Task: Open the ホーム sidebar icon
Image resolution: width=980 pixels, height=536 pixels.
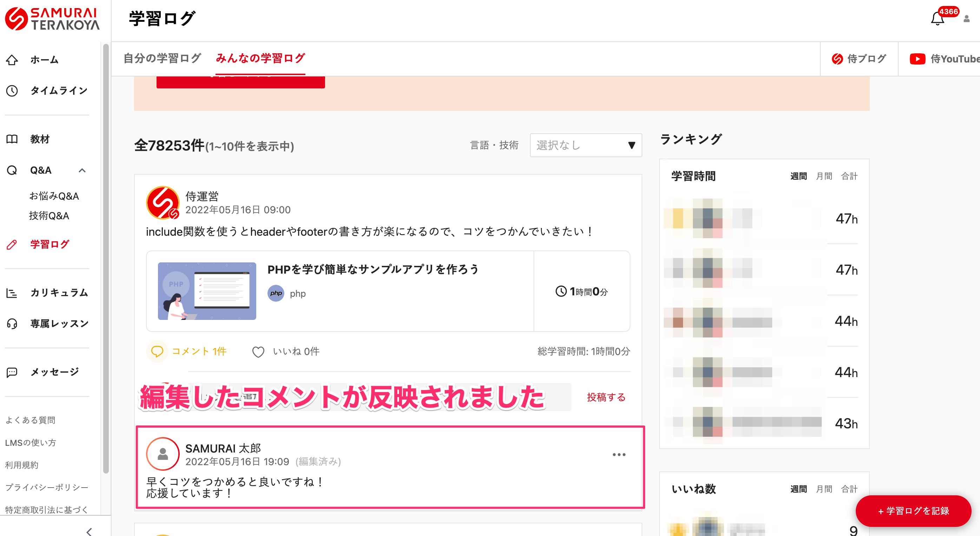Action: [13, 60]
